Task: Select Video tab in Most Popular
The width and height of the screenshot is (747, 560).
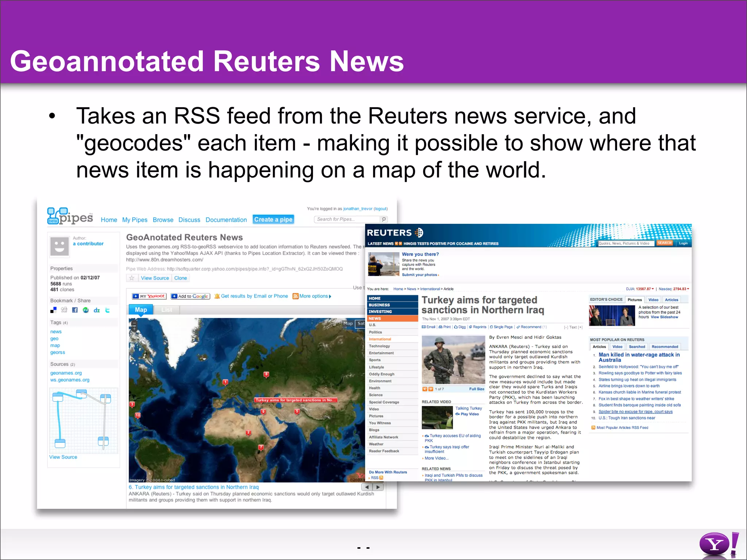Action: (x=617, y=347)
